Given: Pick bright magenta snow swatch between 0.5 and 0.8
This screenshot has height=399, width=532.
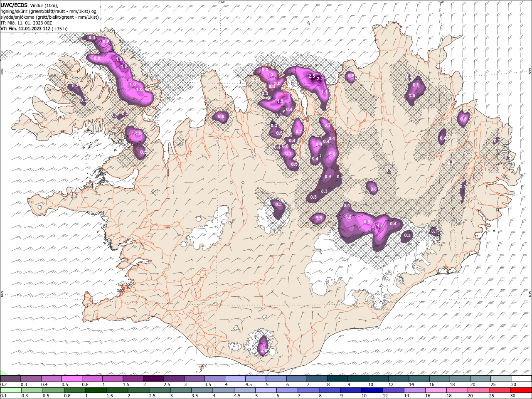Looking at the screenshot, I should (71, 379).
